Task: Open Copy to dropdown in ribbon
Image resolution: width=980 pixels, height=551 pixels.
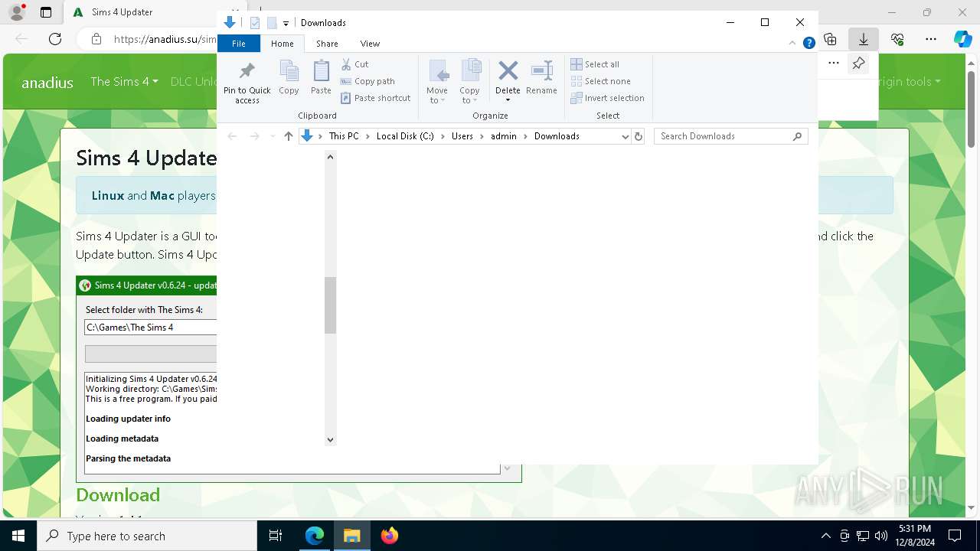Action: click(469, 82)
